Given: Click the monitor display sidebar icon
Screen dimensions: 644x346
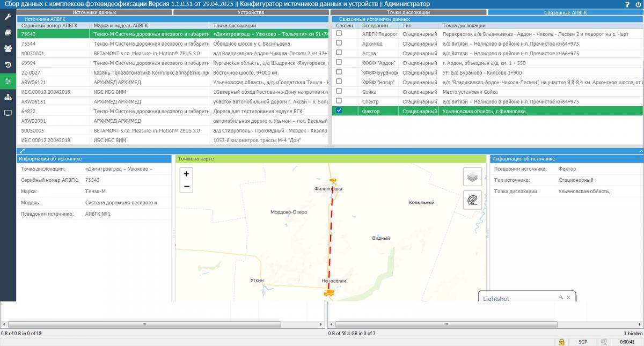Looking at the screenshot, I should point(8,113).
